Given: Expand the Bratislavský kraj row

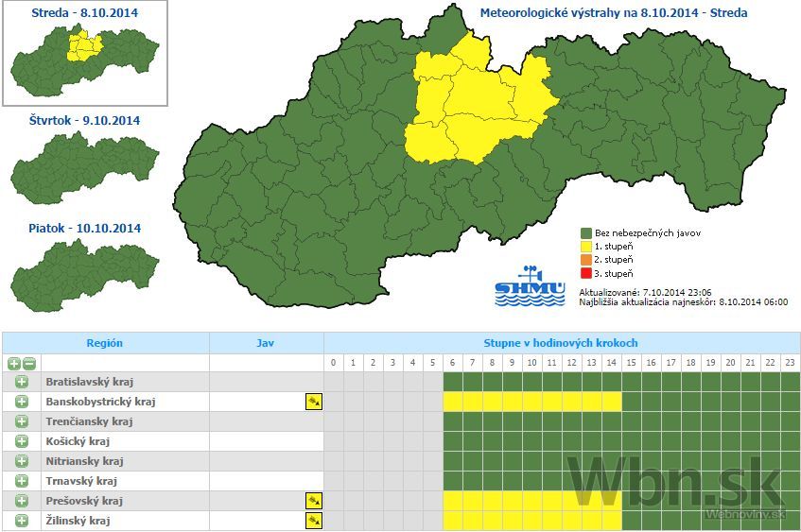Looking at the screenshot, I should click(x=22, y=382).
